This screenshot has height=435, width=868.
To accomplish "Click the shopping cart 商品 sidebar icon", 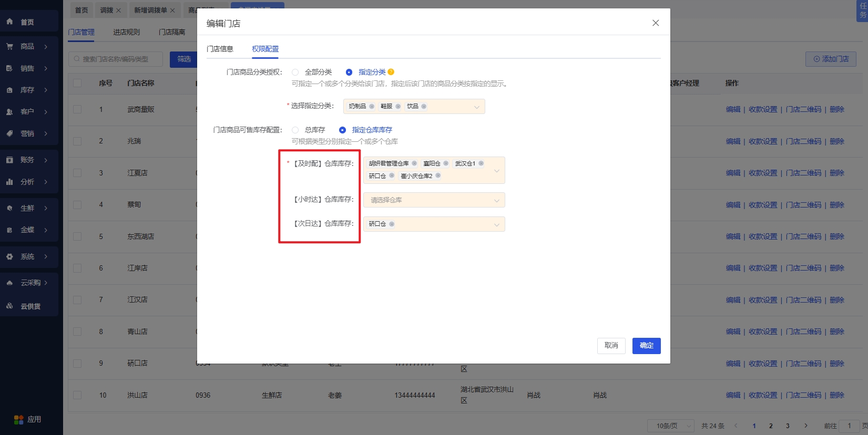I will (9, 46).
